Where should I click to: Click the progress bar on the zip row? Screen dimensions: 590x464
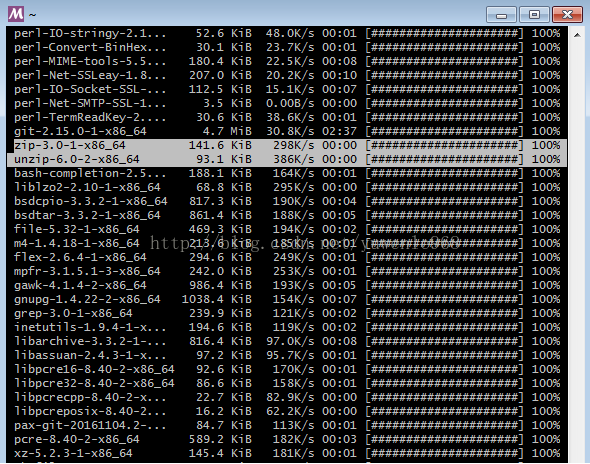click(x=444, y=145)
